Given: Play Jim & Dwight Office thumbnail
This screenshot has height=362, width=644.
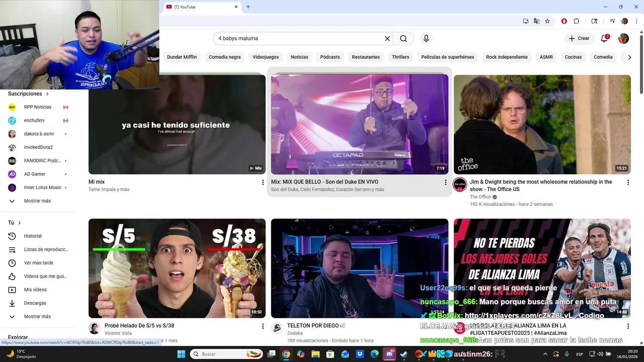Looking at the screenshot, I should [542, 125].
